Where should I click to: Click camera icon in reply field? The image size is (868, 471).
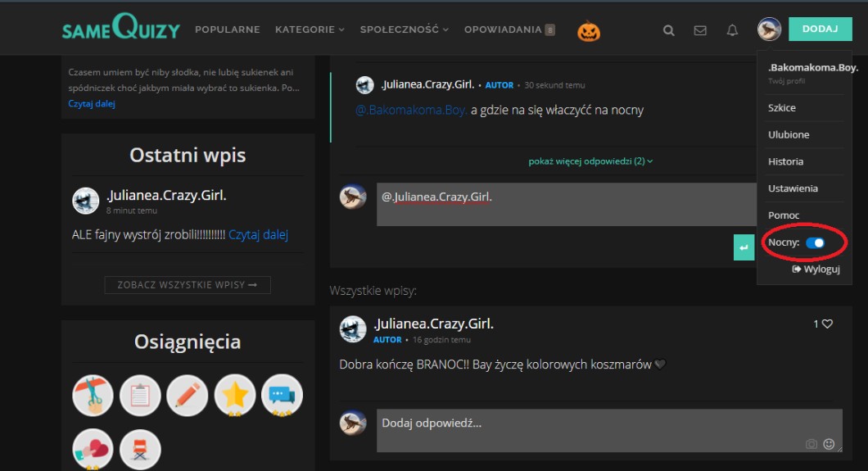click(x=811, y=444)
